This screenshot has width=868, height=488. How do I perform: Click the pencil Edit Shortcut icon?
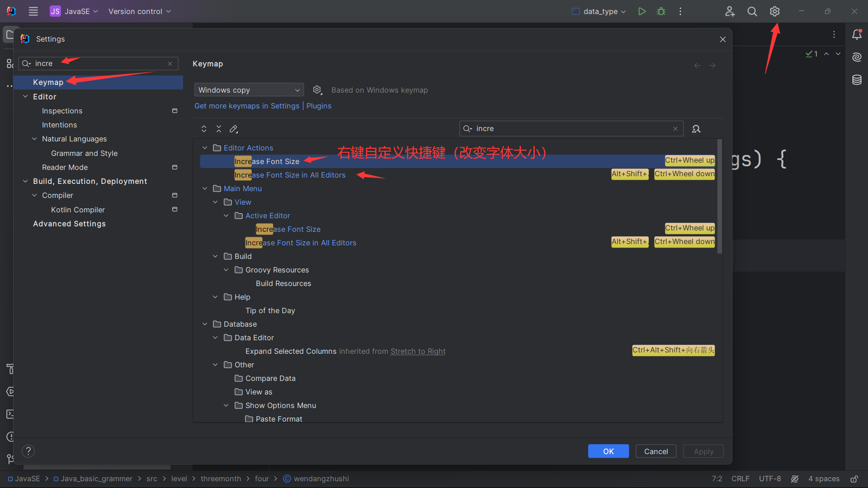234,129
